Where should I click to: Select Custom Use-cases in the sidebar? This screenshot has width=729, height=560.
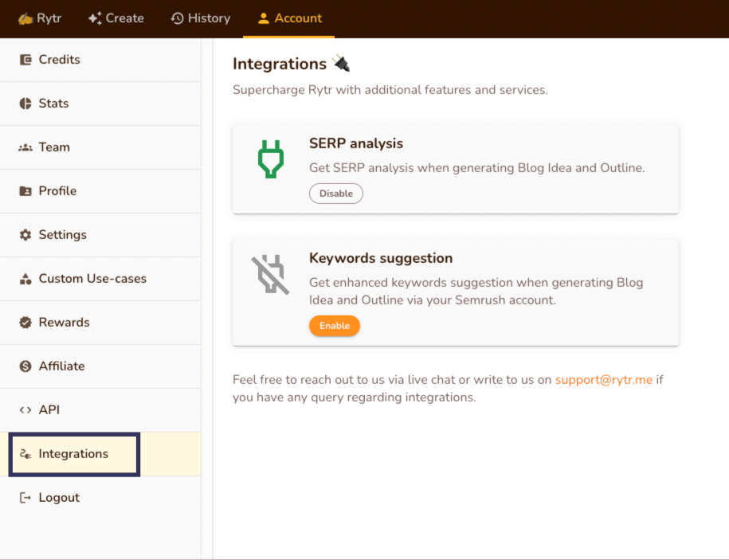pyautogui.click(x=100, y=279)
